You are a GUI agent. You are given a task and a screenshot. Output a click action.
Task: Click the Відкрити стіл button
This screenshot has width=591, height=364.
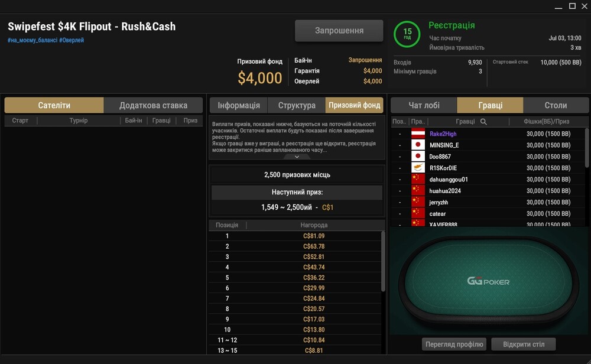click(x=524, y=344)
